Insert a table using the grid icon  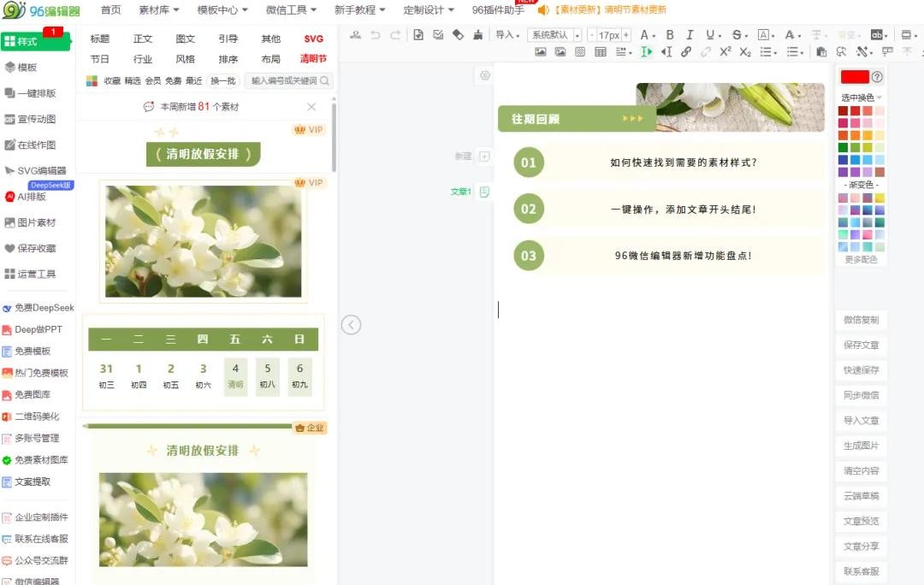click(600, 52)
